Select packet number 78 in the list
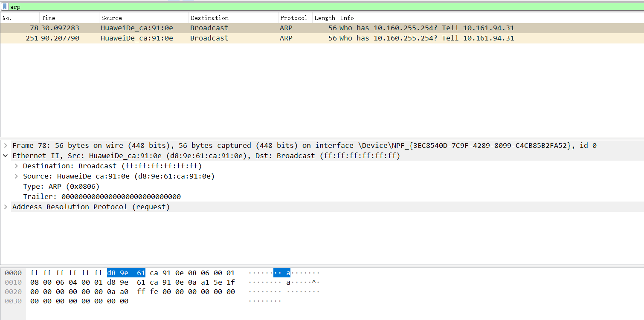Screen dimensions: 644x320 (x=322, y=28)
